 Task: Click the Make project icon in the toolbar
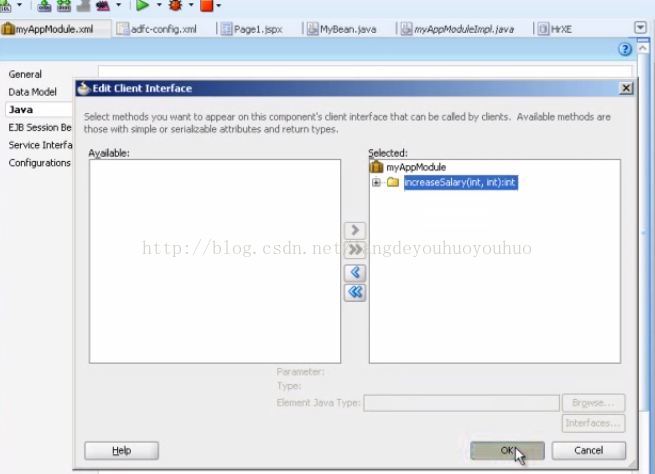tap(45, 5)
